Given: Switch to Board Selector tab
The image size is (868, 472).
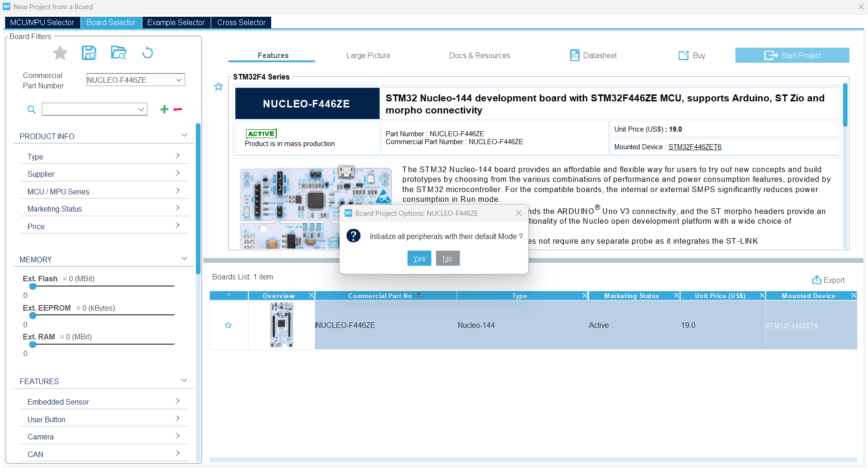Looking at the screenshot, I should pyautogui.click(x=111, y=22).
